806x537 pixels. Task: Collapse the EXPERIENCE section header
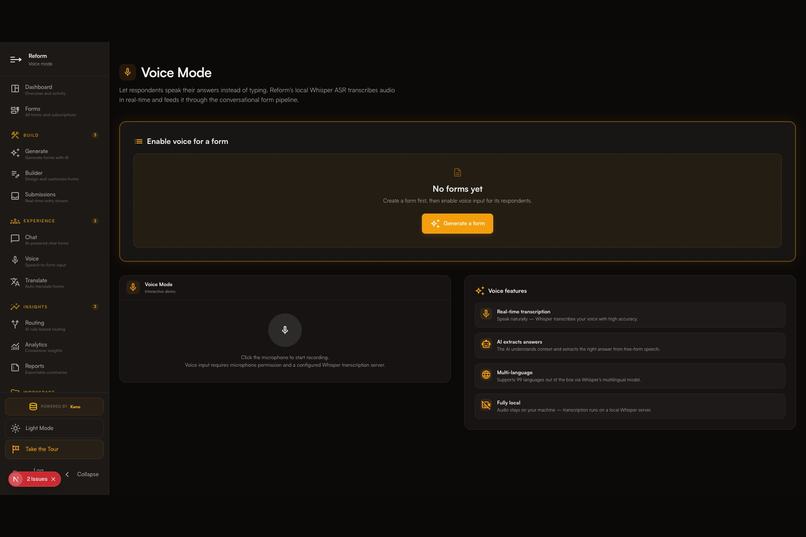click(x=54, y=221)
